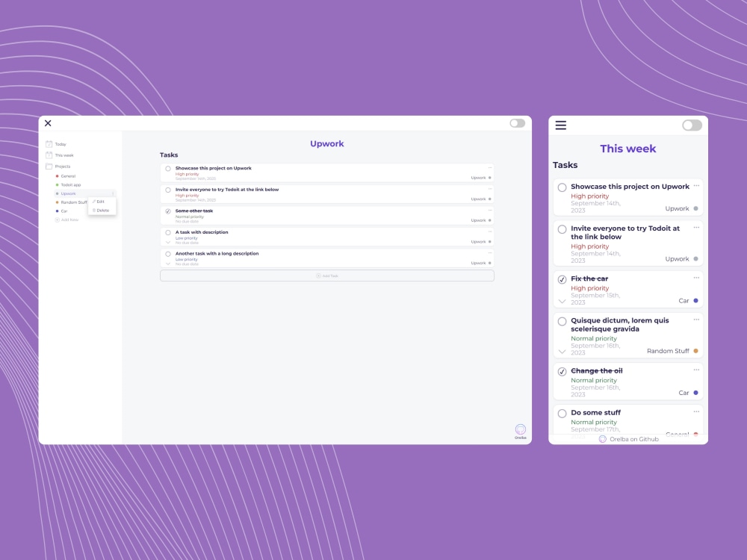Viewport: 747px width, 560px height.
Task: Open Orelba on Github link
Action: click(629, 439)
